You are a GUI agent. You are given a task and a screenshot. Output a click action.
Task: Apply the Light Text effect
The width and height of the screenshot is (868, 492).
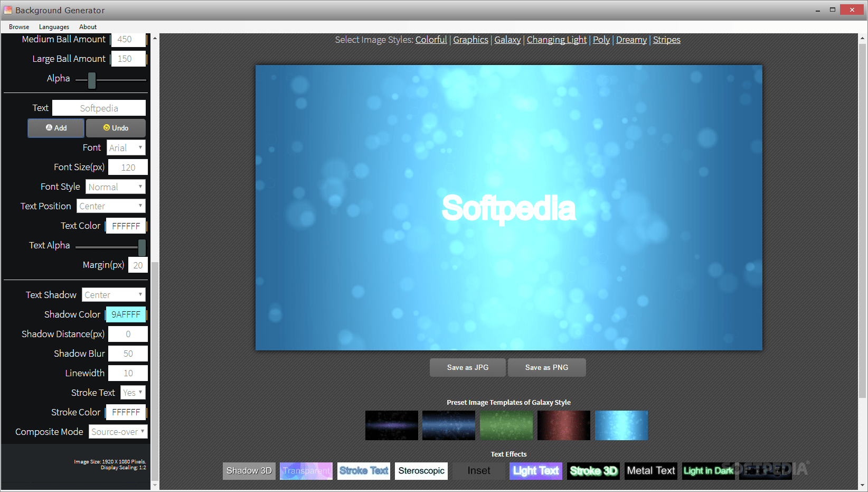pos(536,471)
